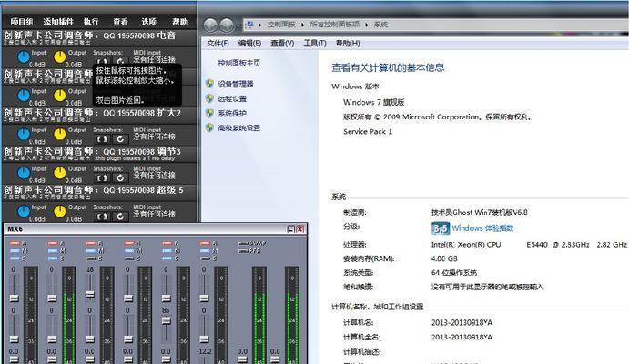Toggle the PFR switch in the MX6 mixer
This screenshot has height=364, width=629.
pos(244,251)
